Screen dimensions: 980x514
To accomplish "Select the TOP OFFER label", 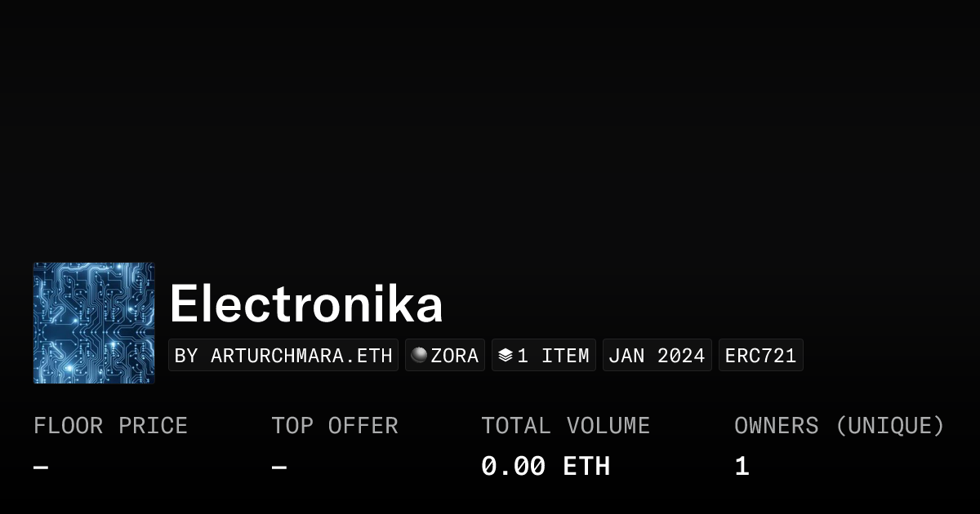I will (x=335, y=426).
